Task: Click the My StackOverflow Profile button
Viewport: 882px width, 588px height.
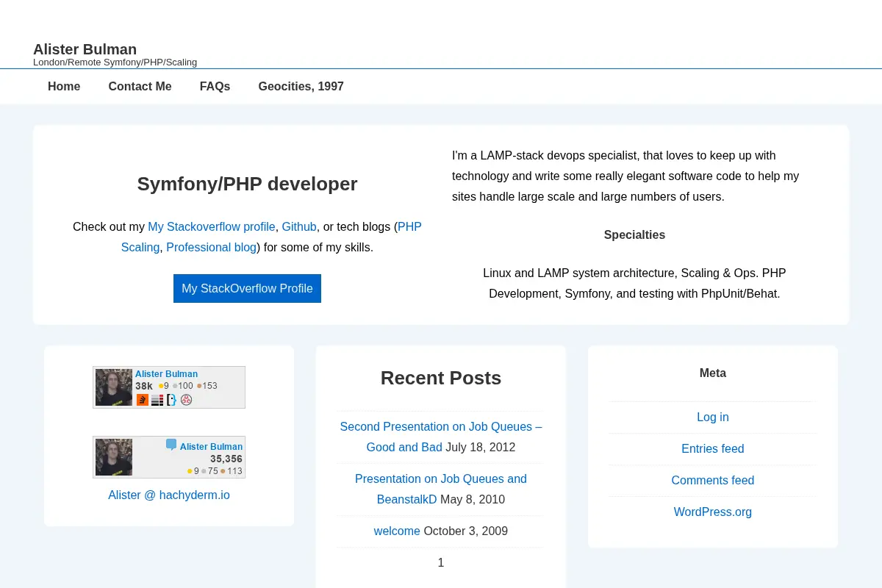Action: click(x=247, y=288)
